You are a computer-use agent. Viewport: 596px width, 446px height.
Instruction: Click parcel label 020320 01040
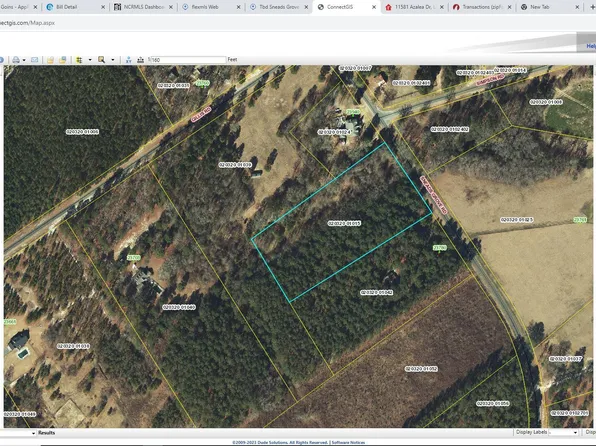[179, 307]
